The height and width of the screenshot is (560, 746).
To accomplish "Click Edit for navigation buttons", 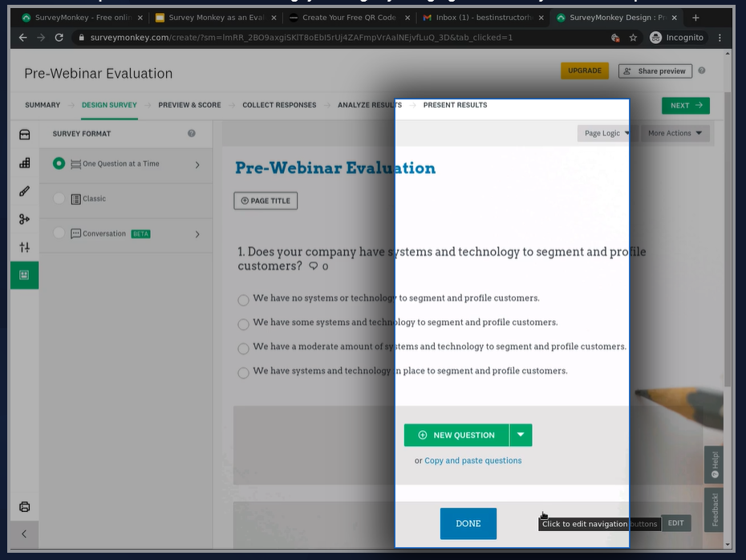I will [x=675, y=523].
